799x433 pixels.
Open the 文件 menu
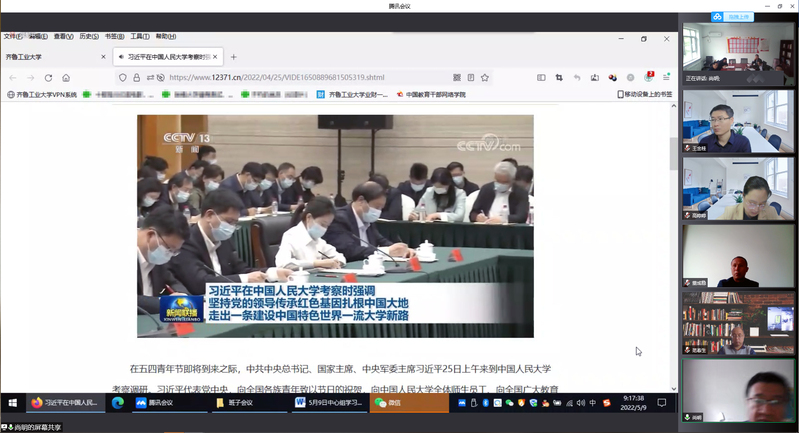point(13,37)
